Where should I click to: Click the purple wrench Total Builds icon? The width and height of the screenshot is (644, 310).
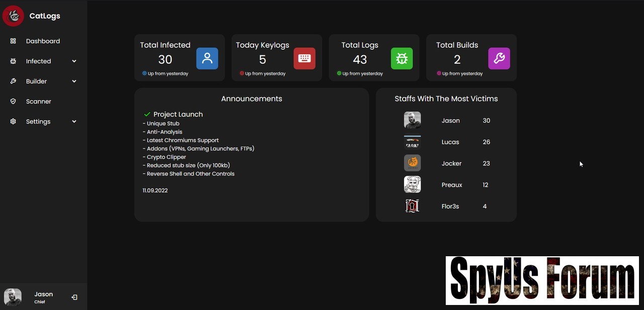(x=499, y=58)
